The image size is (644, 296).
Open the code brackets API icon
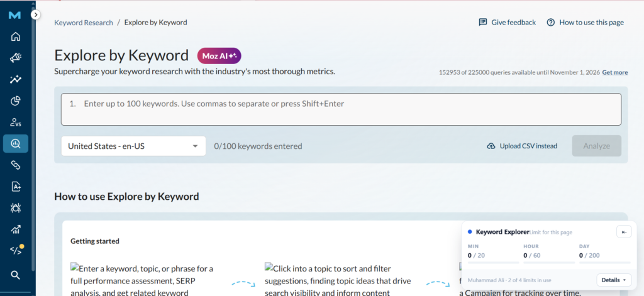(x=16, y=250)
